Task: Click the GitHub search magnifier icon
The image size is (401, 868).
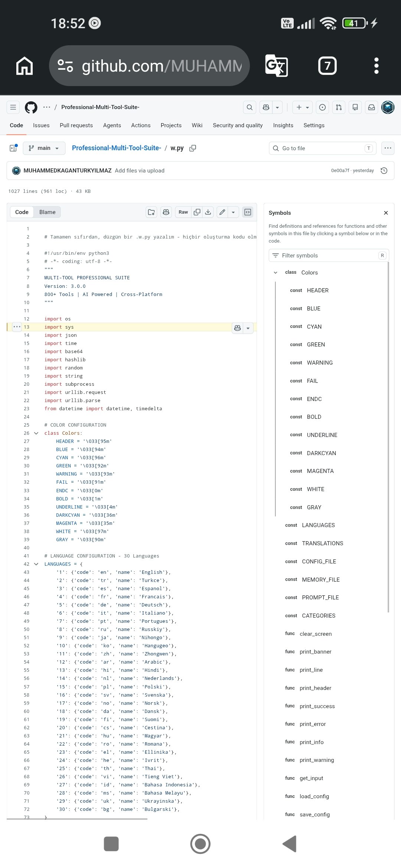Action: (250, 107)
